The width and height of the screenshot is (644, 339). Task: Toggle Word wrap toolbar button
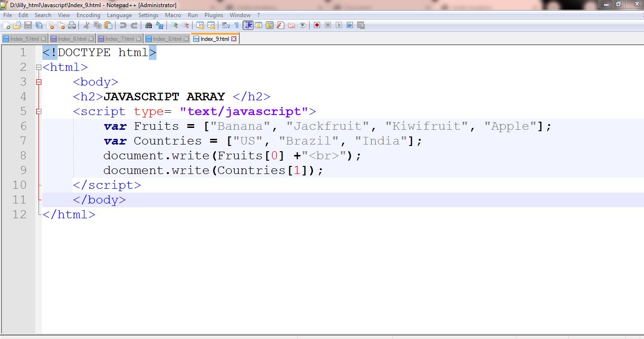[x=225, y=25]
